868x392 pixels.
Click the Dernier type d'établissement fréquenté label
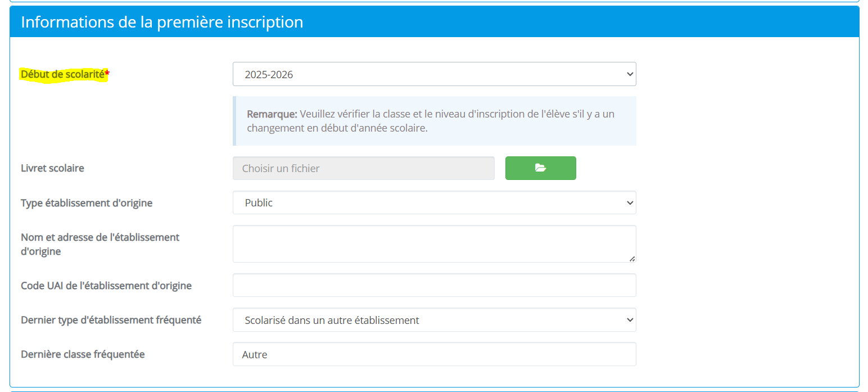click(111, 320)
